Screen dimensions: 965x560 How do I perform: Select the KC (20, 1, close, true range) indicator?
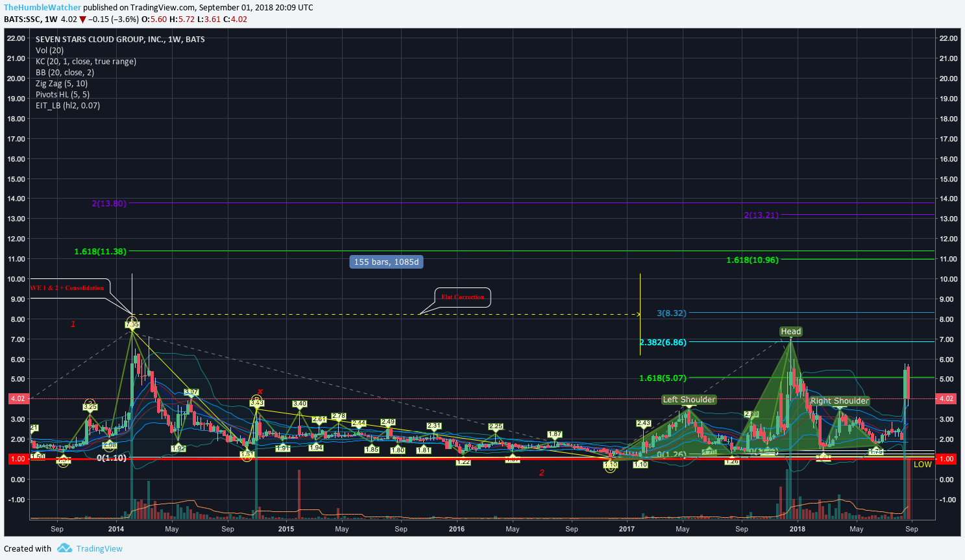click(86, 61)
